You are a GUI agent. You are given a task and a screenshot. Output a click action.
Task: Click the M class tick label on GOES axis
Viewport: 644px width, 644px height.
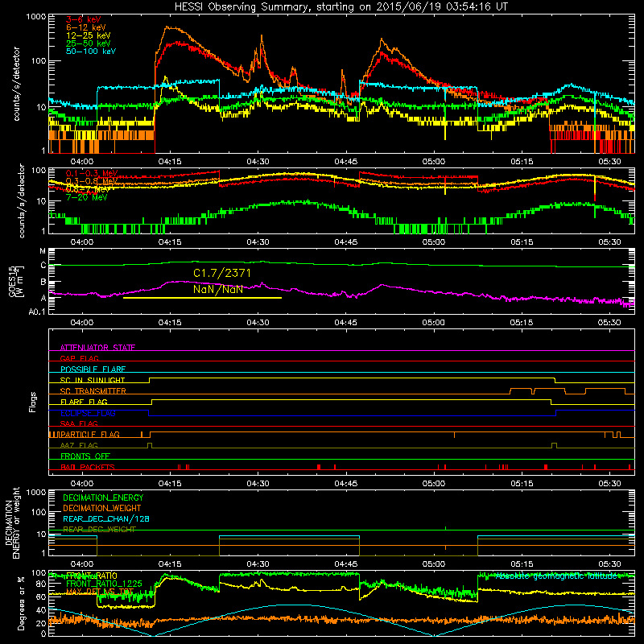pyautogui.click(x=43, y=251)
